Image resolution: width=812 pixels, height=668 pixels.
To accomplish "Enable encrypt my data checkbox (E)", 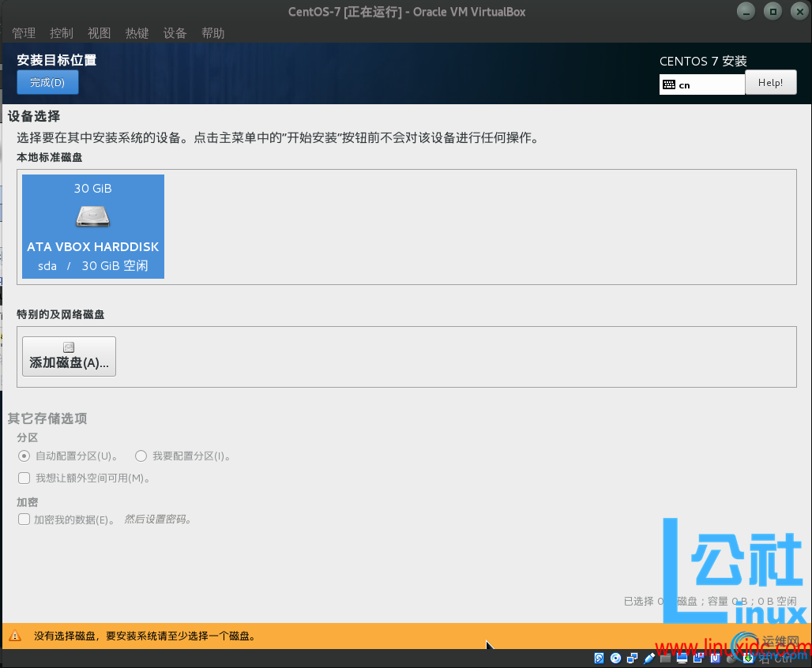I will click(24, 520).
